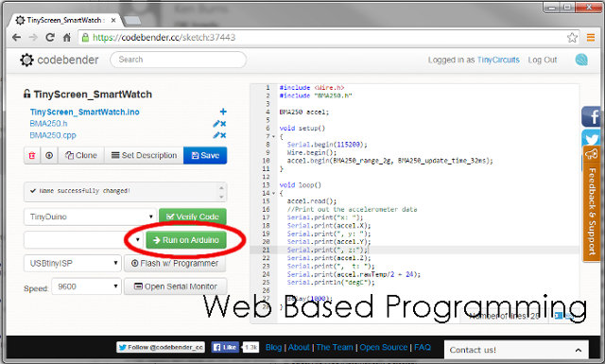Bookmark the page with the star icon
Screen dimensions: 605x364
(572, 38)
